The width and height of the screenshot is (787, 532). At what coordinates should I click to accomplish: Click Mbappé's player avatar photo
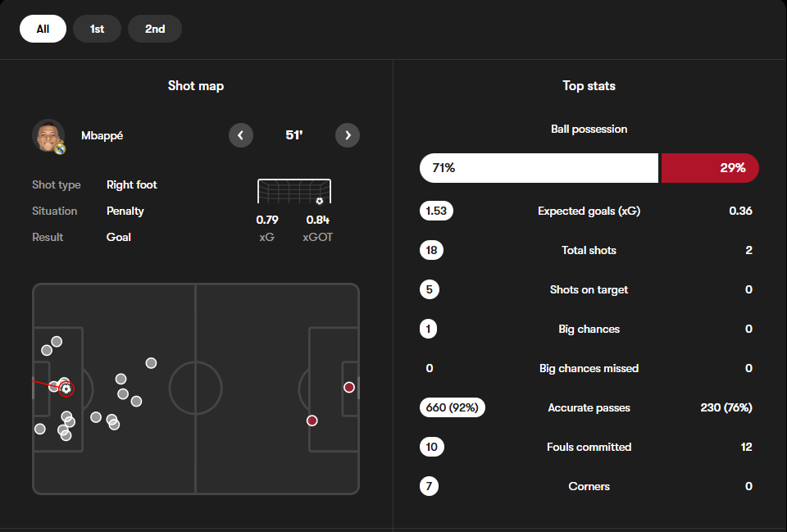click(x=48, y=135)
